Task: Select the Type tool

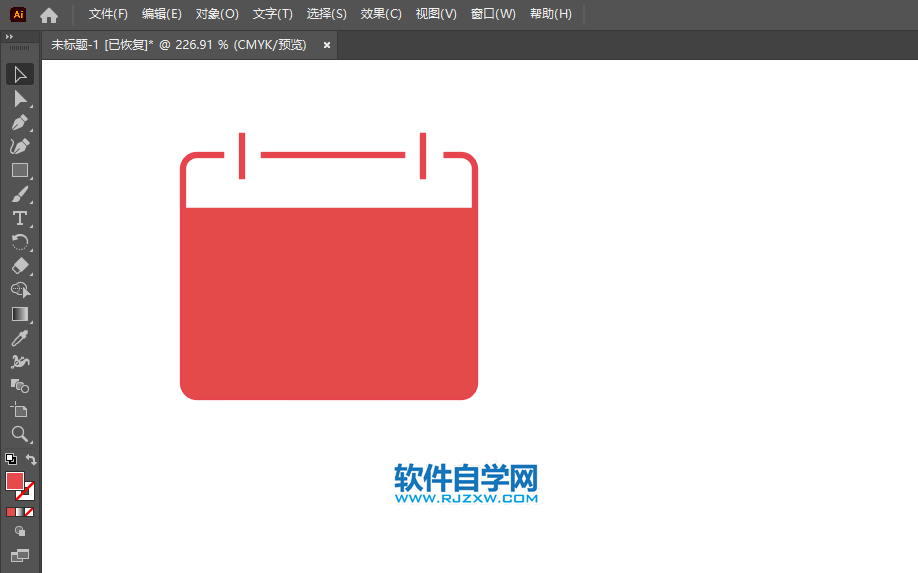Action: coord(20,218)
